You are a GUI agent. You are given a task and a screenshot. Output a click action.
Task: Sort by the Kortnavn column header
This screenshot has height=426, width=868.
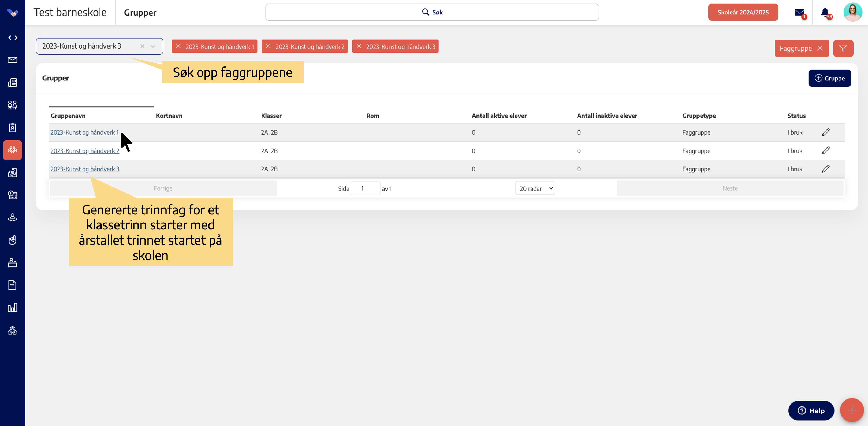[x=169, y=116]
